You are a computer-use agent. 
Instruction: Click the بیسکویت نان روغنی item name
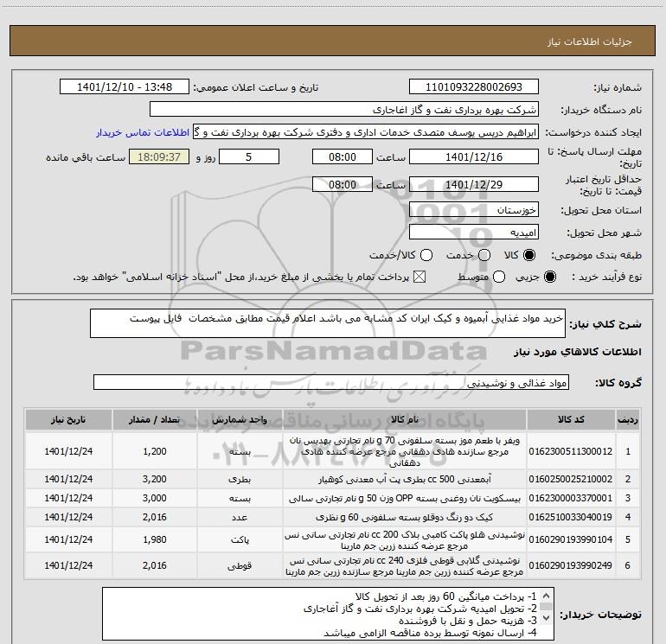pos(405,499)
